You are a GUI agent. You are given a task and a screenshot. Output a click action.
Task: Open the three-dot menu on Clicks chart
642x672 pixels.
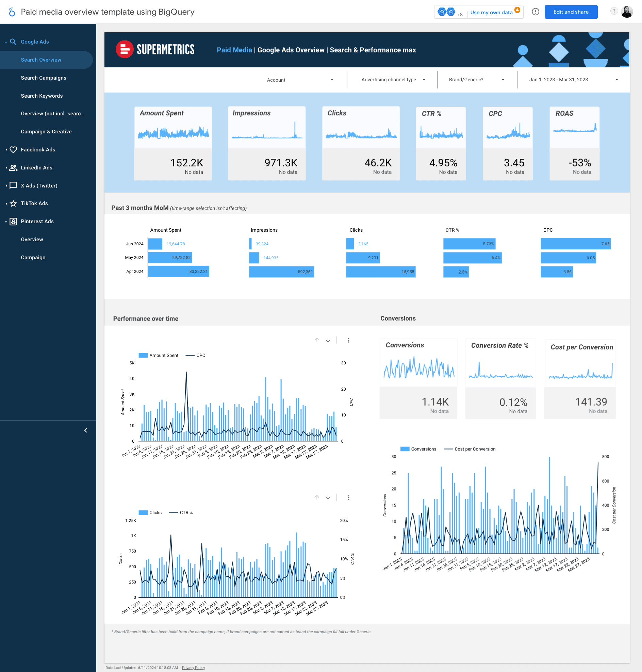pyautogui.click(x=349, y=497)
